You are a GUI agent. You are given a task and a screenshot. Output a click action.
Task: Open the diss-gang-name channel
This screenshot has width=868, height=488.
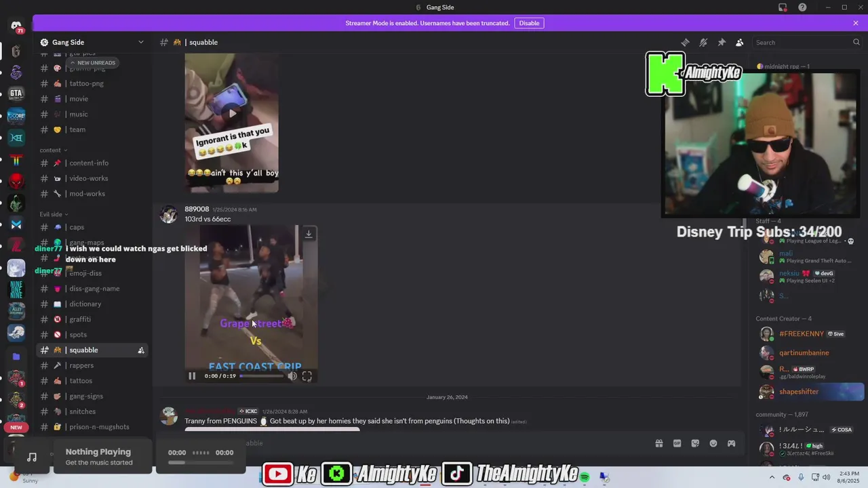92,289
